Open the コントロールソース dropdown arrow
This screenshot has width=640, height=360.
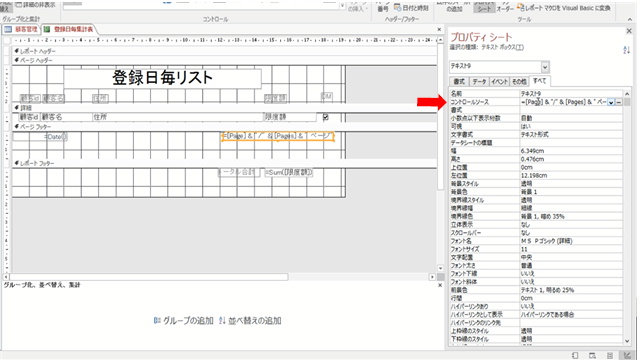pos(611,102)
